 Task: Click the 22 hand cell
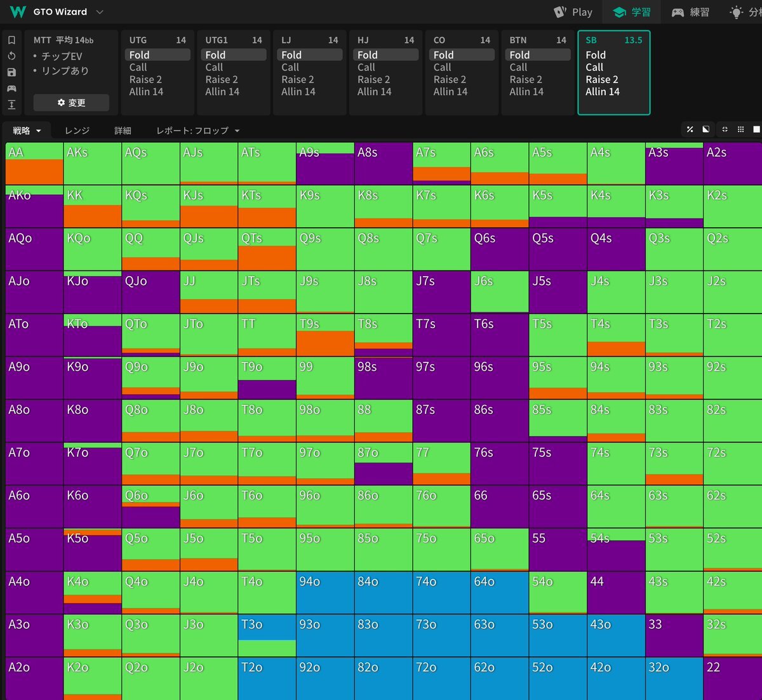click(x=732, y=678)
